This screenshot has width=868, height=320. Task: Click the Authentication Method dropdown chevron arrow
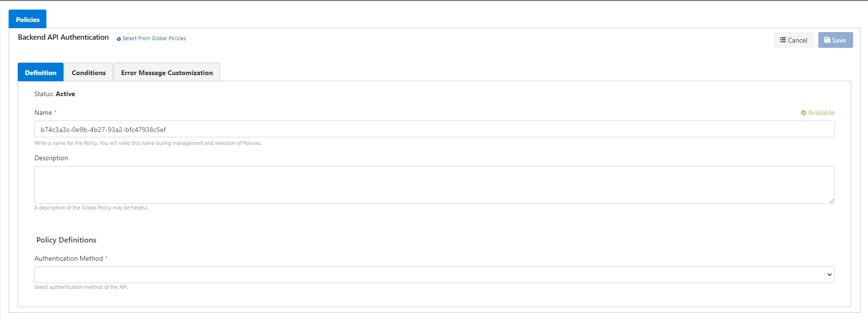pos(829,275)
